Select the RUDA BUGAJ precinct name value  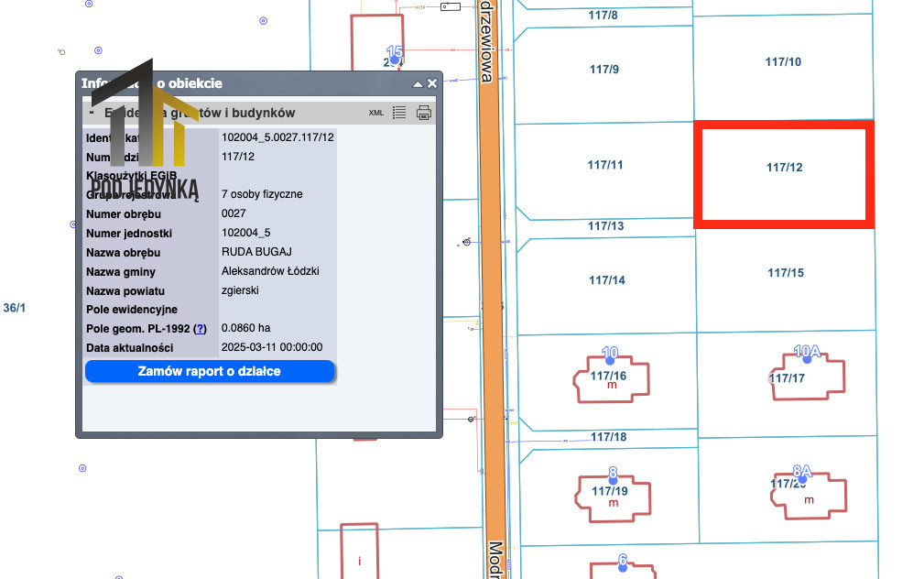tap(256, 252)
